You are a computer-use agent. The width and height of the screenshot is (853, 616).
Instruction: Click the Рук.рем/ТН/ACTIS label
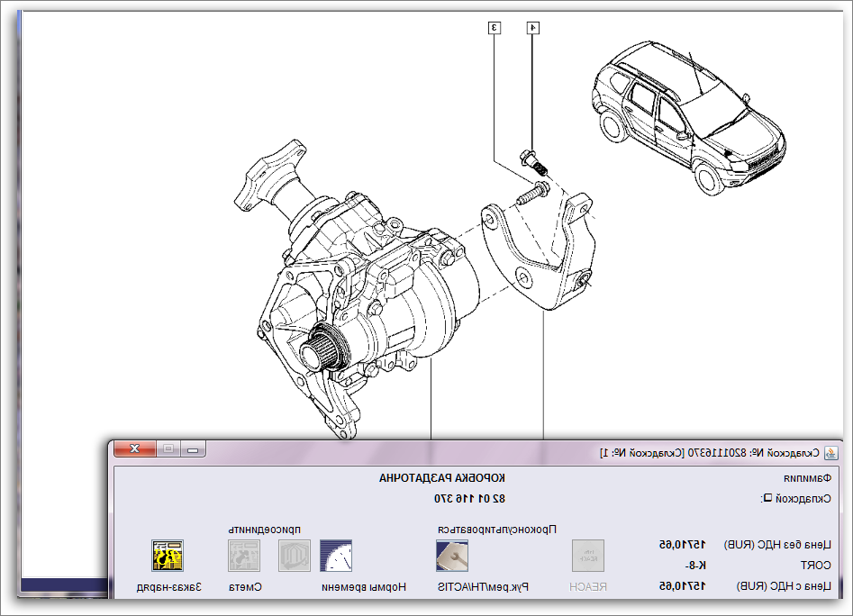[483, 587]
